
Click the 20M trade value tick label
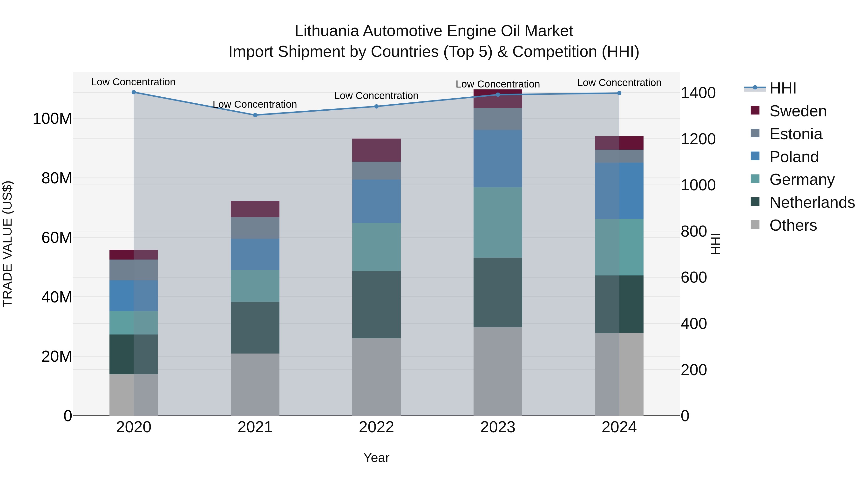(57, 356)
